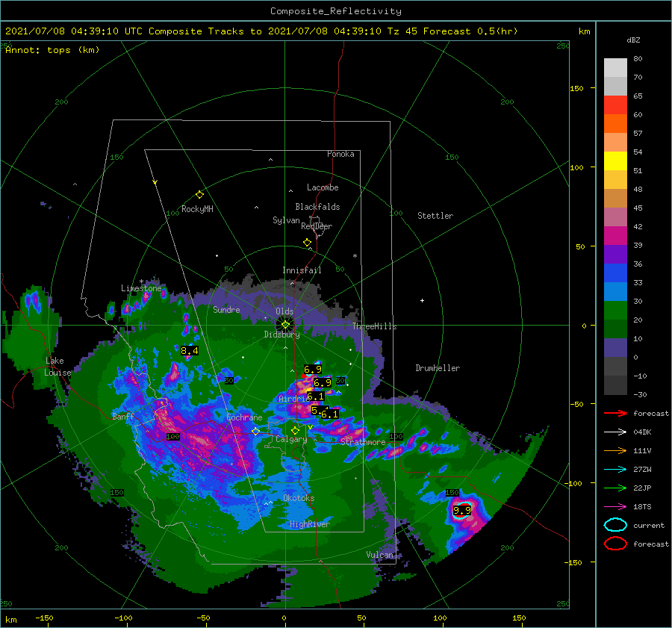Click the Limestone label

coord(141,288)
